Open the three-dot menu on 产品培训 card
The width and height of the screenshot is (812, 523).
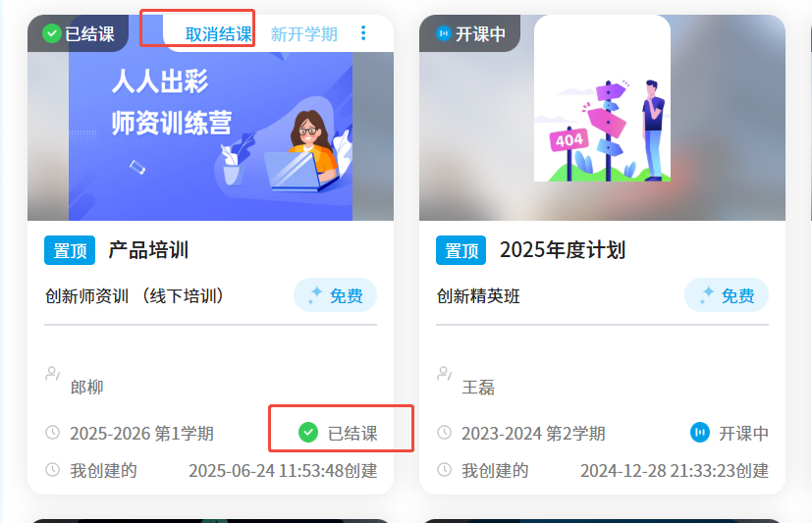pyautogui.click(x=363, y=33)
